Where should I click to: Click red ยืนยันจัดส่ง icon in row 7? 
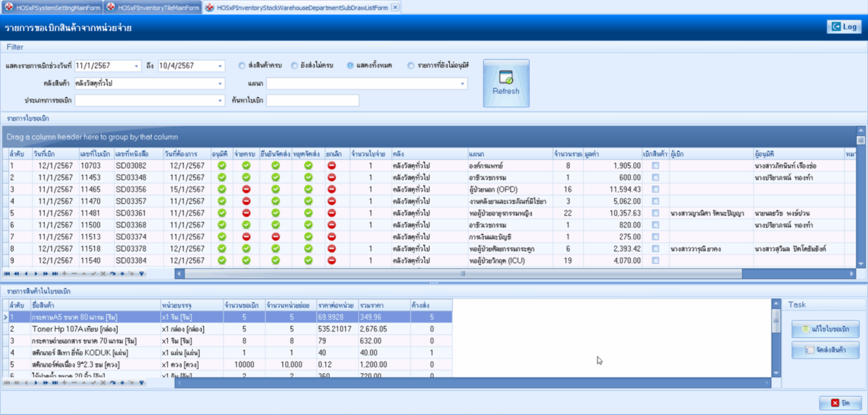click(x=276, y=236)
